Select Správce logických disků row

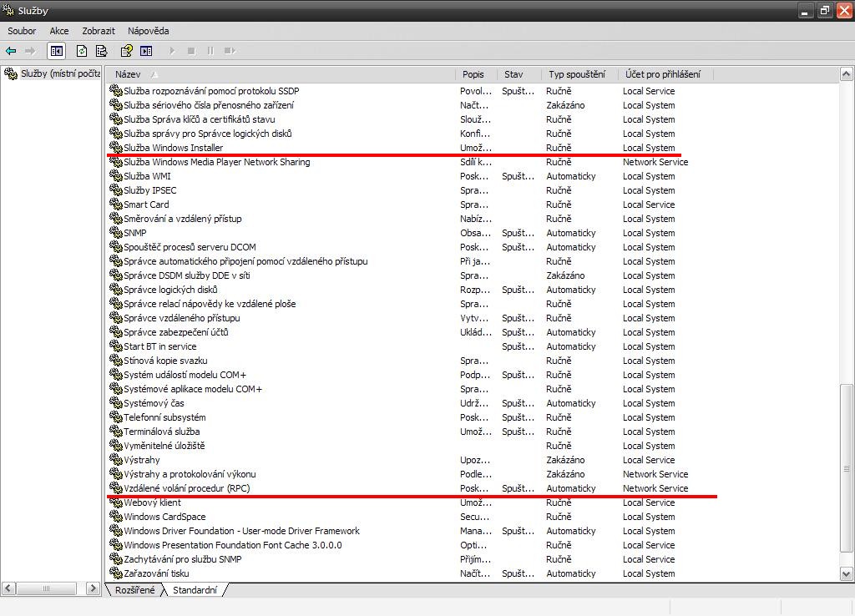point(170,290)
